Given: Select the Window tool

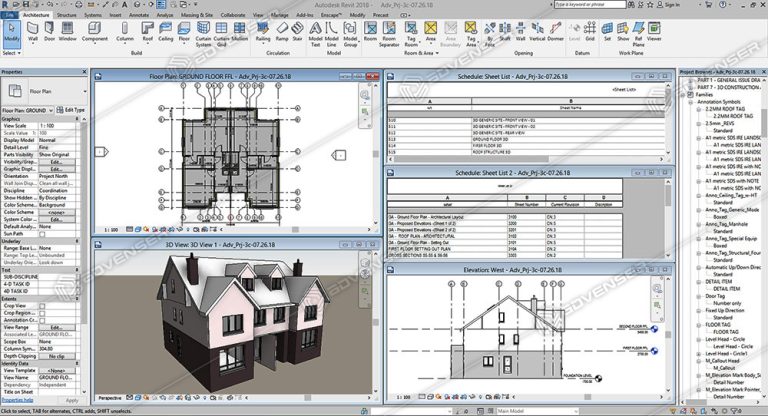Looking at the screenshot, I should click(68, 31).
